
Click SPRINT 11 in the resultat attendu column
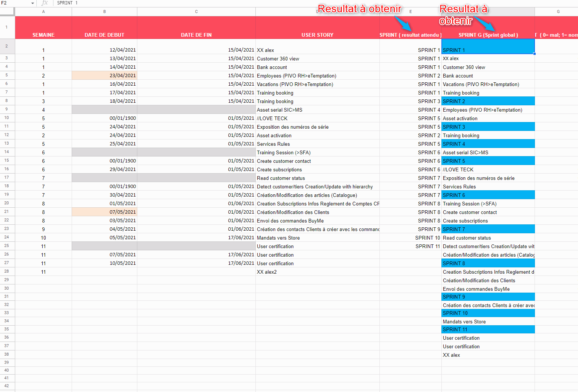point(411,246)
